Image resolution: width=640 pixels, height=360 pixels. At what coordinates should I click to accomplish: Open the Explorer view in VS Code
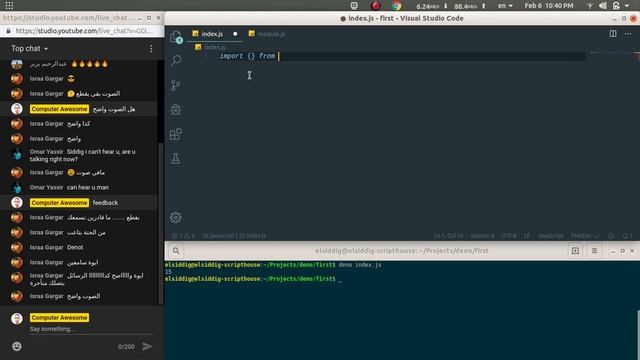(176, 37)
